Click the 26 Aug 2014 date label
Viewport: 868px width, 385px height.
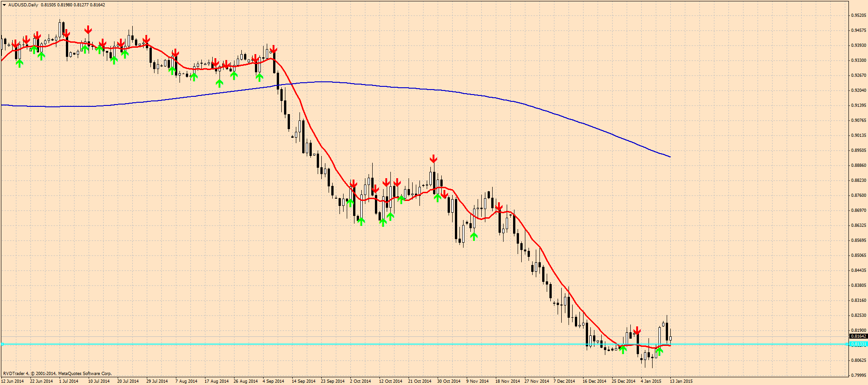(246, 381)
